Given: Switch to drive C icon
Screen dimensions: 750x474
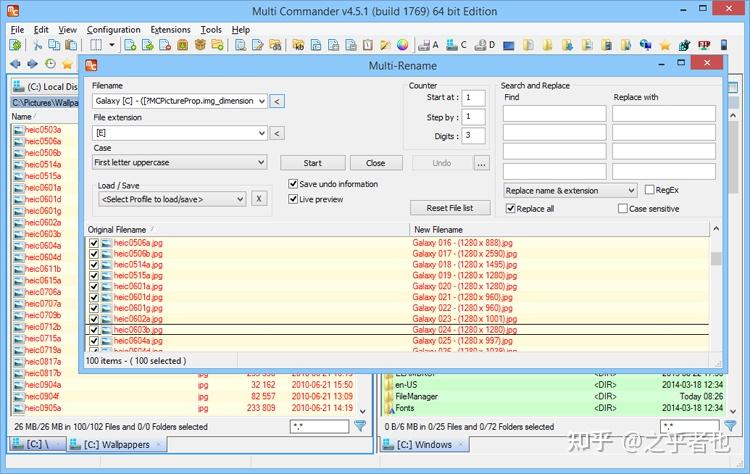Looking at the screenshot, I should point(456,45).
